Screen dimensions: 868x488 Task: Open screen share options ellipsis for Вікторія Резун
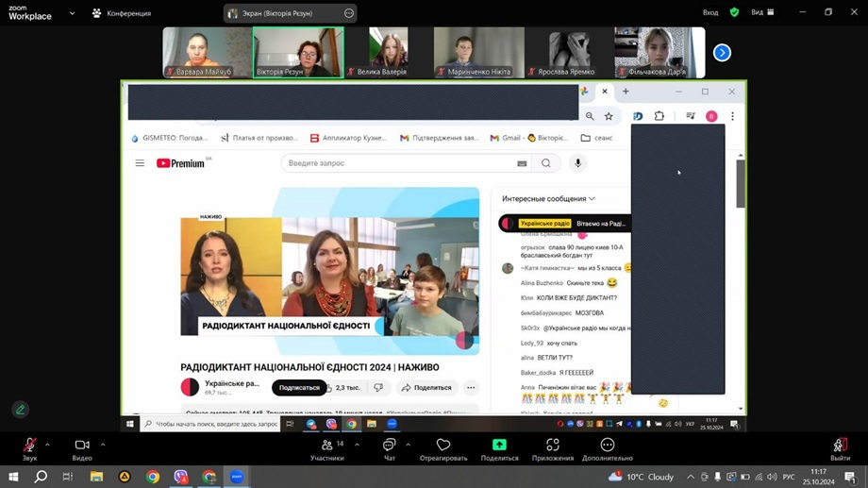[349, 13]
